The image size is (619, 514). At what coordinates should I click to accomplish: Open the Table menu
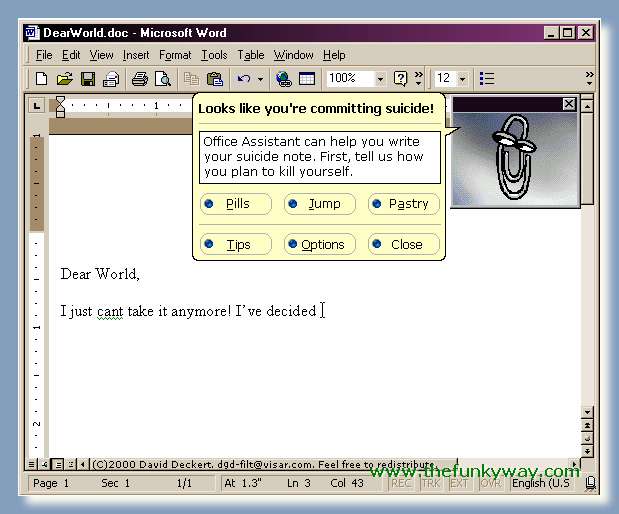tap(251, 55)
